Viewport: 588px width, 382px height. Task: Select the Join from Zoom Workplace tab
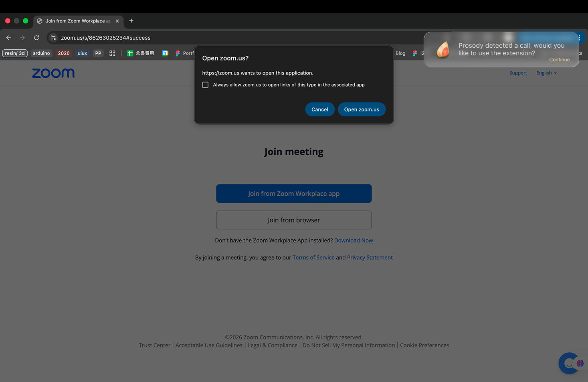point(78,21)
